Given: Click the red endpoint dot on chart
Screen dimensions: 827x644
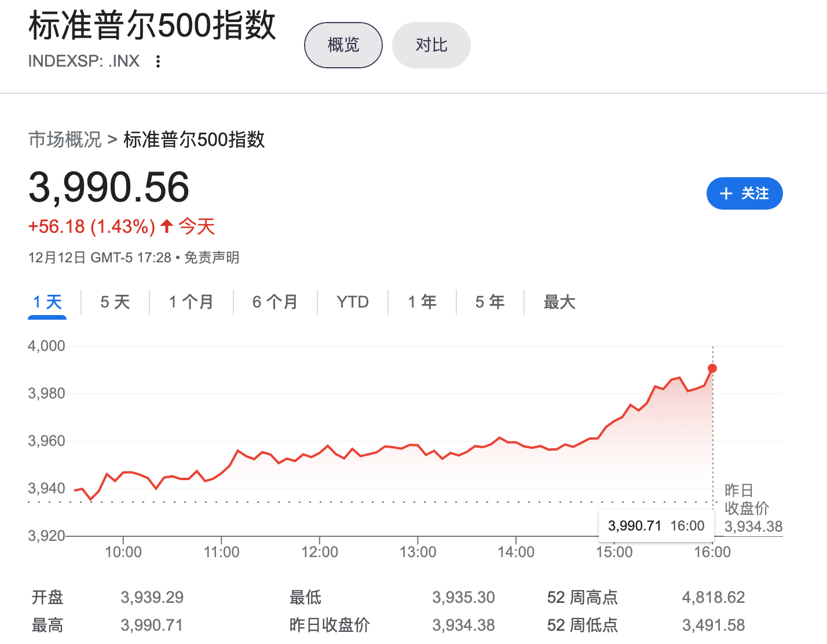Looking at the screenshot, I should (712, 368).
